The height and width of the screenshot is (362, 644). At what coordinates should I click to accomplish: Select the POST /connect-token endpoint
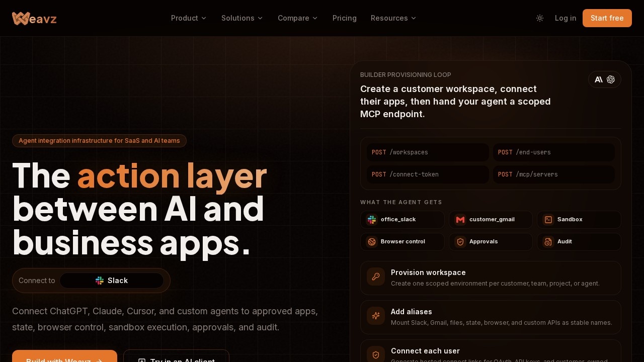click(x=428, y=174)
